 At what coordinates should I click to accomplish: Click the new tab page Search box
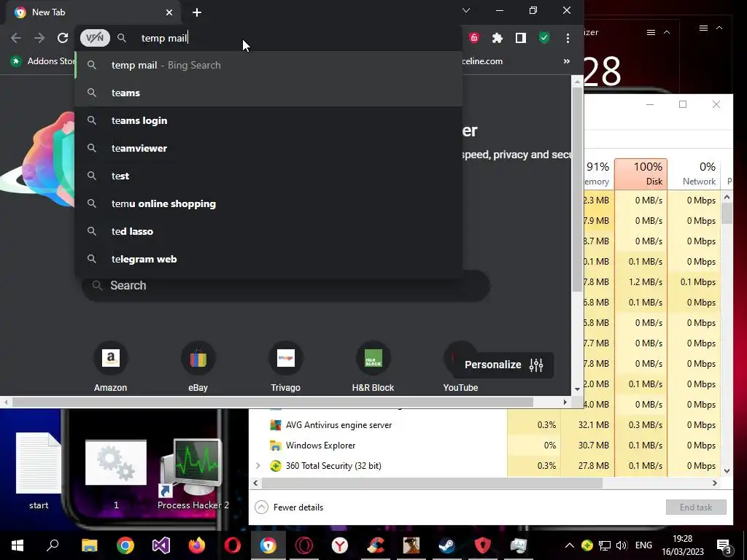click(286, 286)
